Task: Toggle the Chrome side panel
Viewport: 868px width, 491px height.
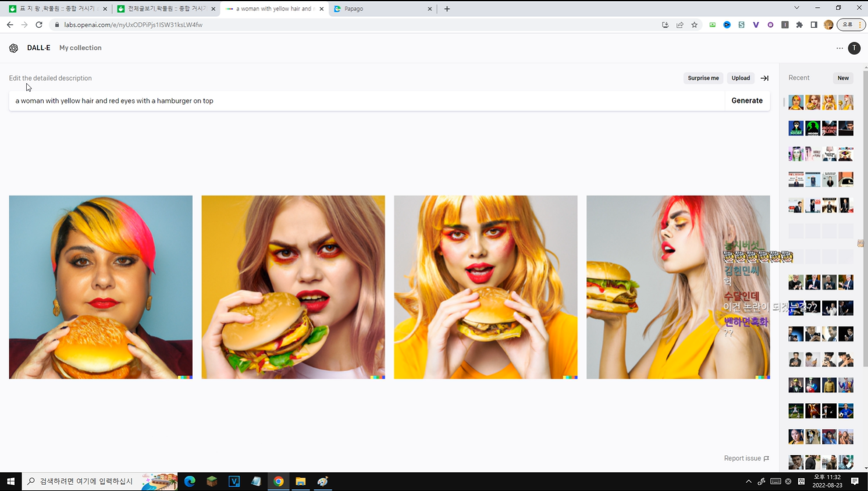Action: pos(814,25)
